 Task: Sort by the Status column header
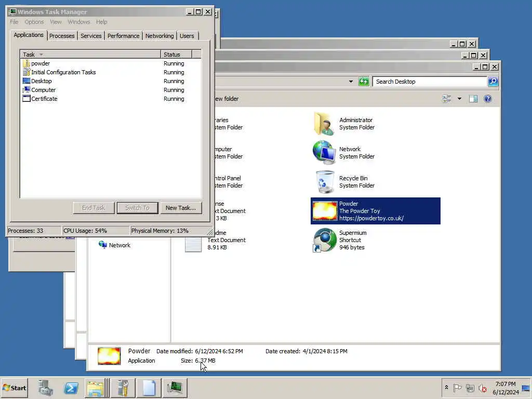coord(176,55)
